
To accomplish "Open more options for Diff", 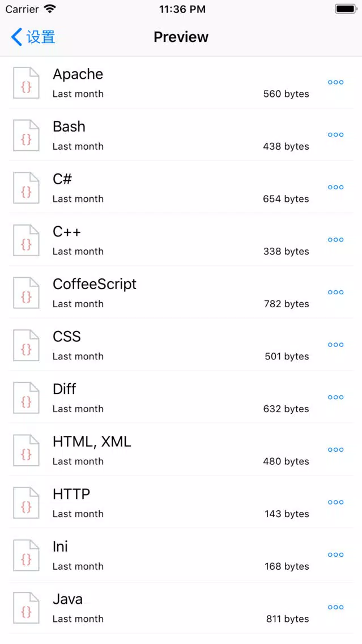I will (335, 397).
